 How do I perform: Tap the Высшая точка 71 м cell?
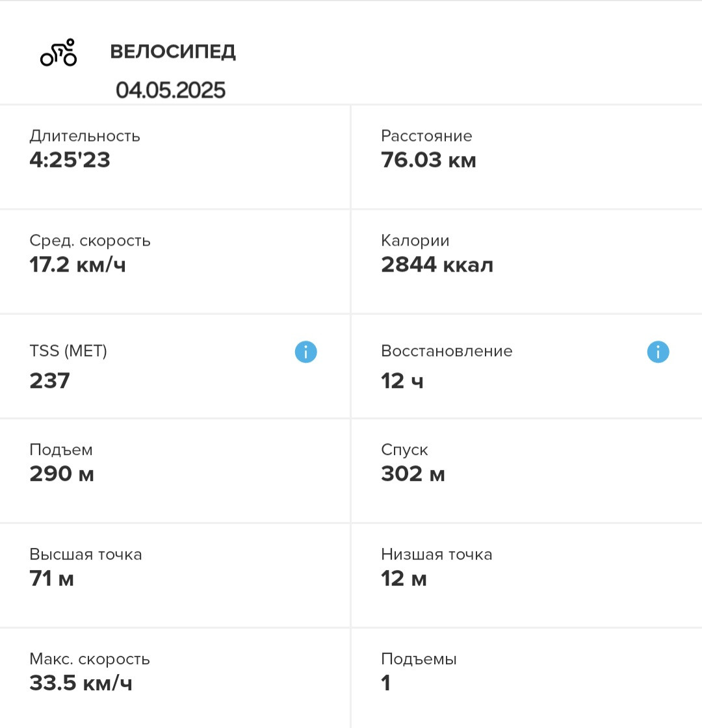175,576
